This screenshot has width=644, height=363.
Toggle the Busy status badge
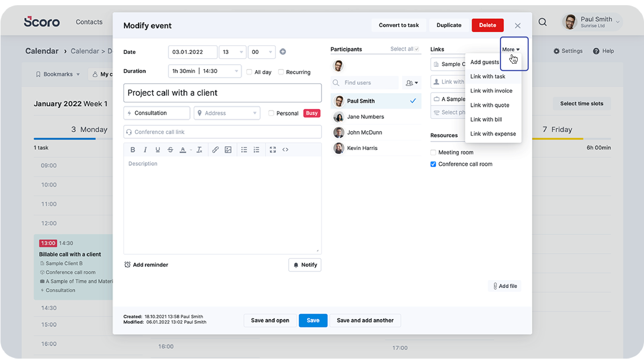[312, 113]
